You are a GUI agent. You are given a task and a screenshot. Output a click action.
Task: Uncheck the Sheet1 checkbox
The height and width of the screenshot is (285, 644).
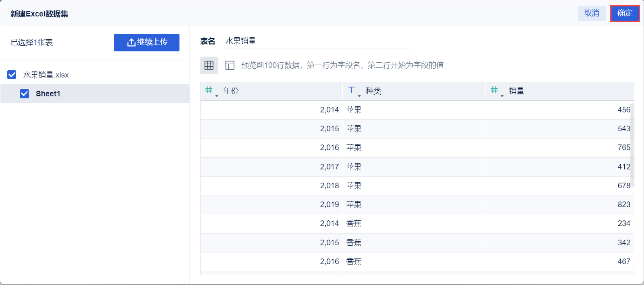coord(24,94)
